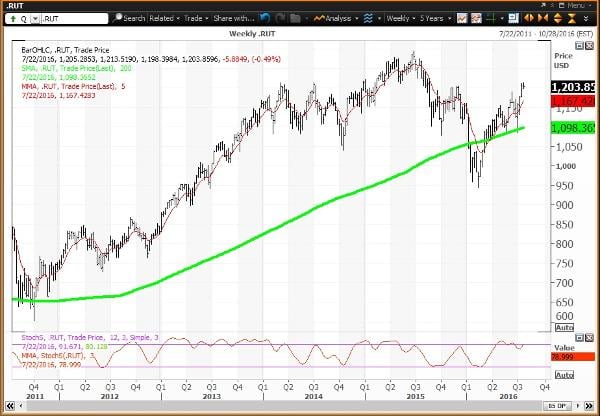Image resolution: width=600 pixels, height=416 pixels.
Task: Click the red 1,167.42 MMA price label
Action: (573, 102)
